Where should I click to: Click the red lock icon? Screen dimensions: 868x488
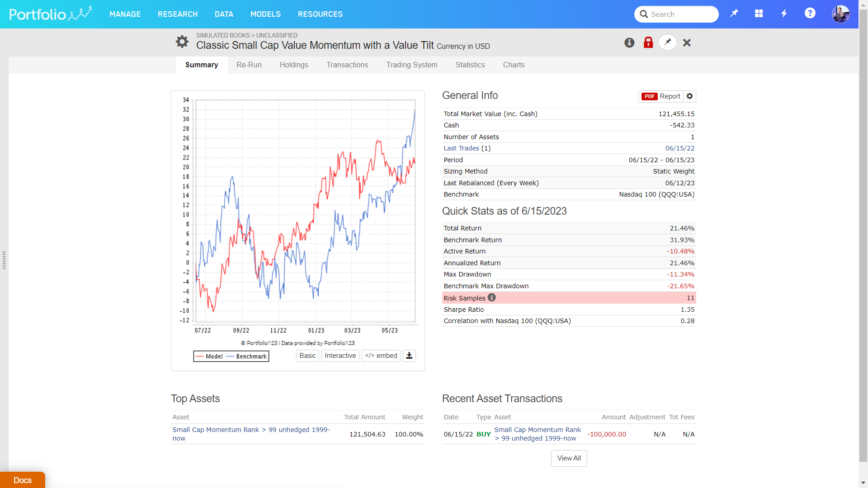(648, 42)
